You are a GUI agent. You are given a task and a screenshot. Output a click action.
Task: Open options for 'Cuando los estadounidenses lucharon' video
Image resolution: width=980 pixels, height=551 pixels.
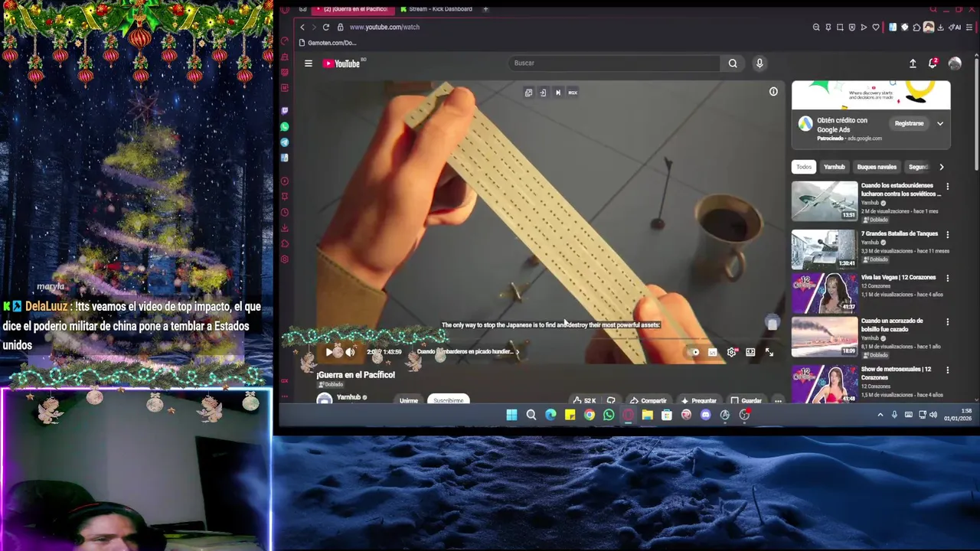947,187
